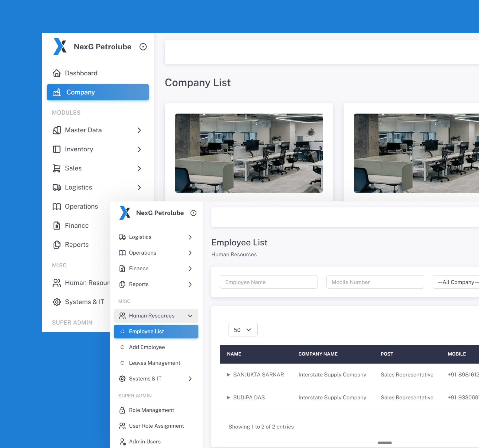Click the Leaves Management radio option
Viewport: 479px width, 448px height.
123,363
